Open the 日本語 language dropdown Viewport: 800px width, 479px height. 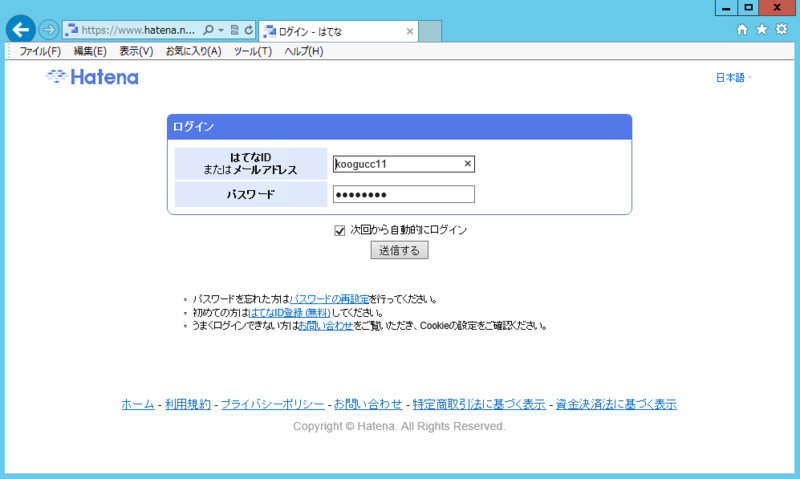(x=733, y=78)
